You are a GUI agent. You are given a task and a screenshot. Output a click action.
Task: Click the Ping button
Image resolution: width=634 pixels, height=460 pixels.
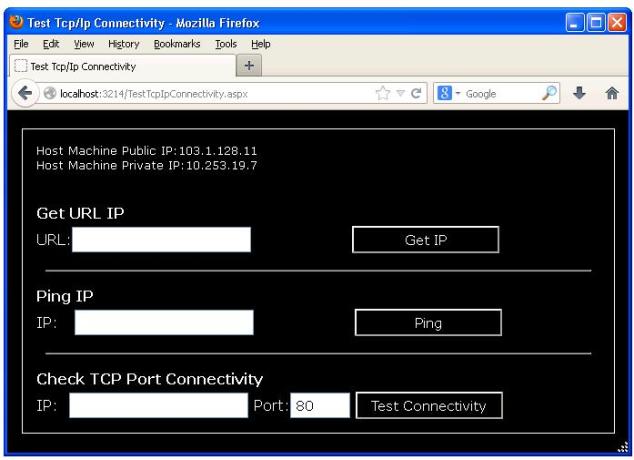[428, 323]
